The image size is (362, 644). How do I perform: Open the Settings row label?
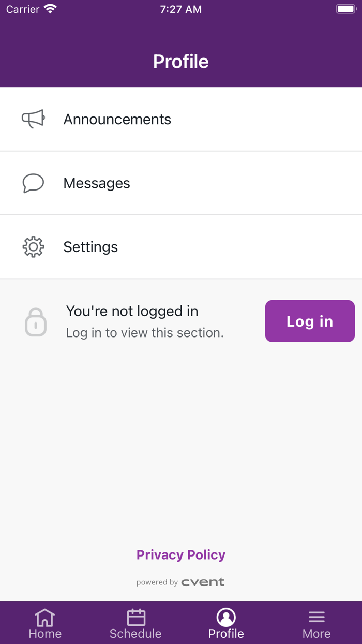pos(90,247)
